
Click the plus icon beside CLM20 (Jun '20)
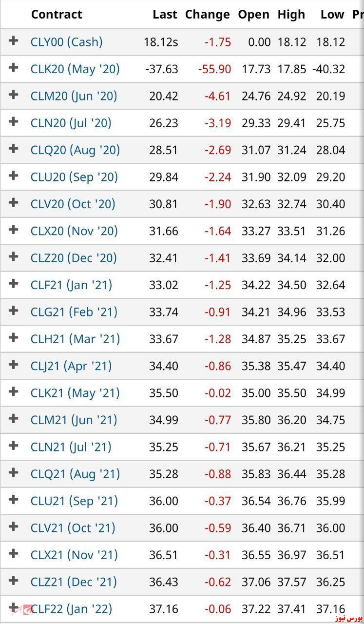[x=14, y=95]
